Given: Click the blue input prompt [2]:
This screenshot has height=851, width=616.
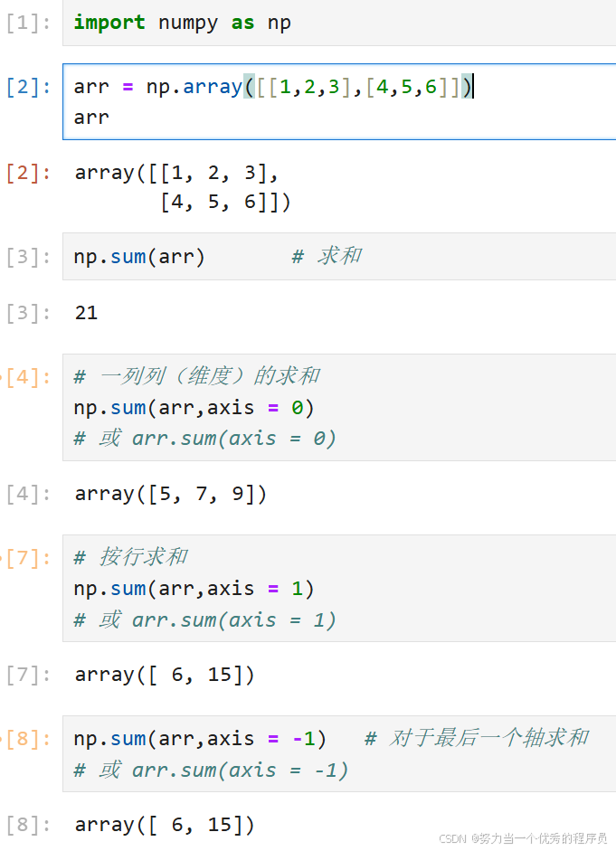Looking at the screenshot, I should pos(28,87).
